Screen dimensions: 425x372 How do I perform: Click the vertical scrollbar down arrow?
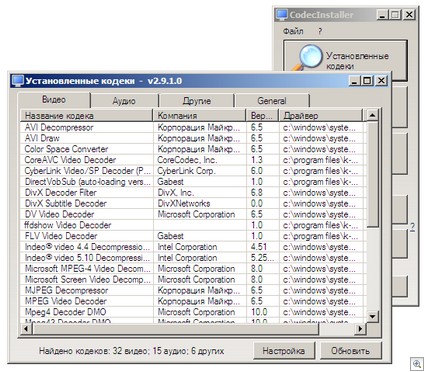point(372,316)
